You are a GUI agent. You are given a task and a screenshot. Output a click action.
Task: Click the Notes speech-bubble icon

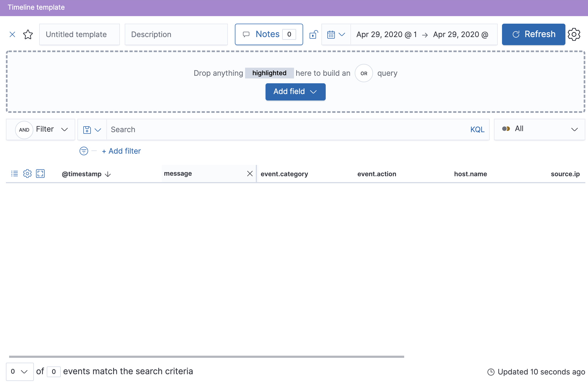pyautogui.click(x=246, y=34)
